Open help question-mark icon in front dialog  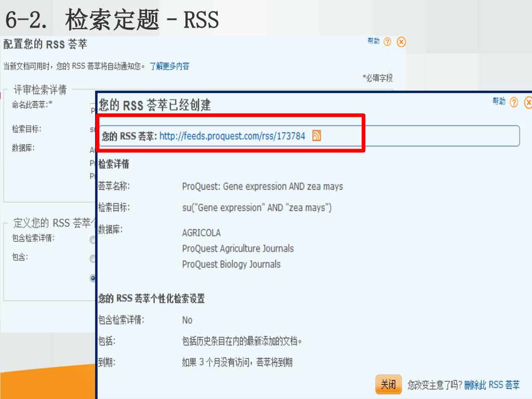[514, 102]
